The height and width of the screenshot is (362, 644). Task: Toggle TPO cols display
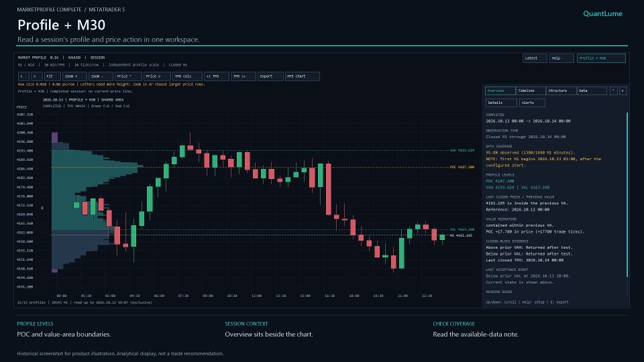187,76
